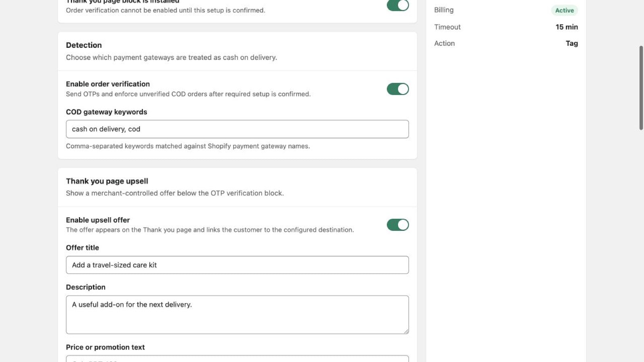Screen dimensions: 644x362
Task: Click the Timeout row label
Action: [x=447, y=27]
